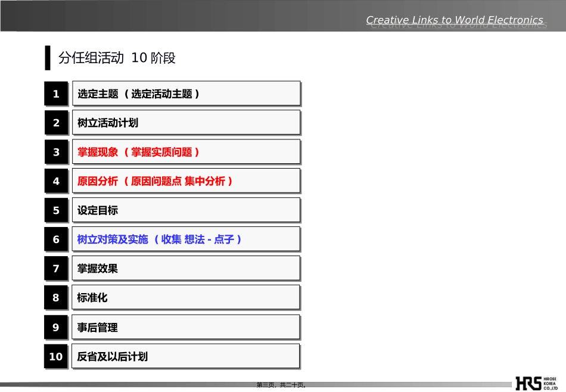Click the Creative Links to World Electronics header
The height and width of the screenshot is (392, 566).
coord(455,20)
